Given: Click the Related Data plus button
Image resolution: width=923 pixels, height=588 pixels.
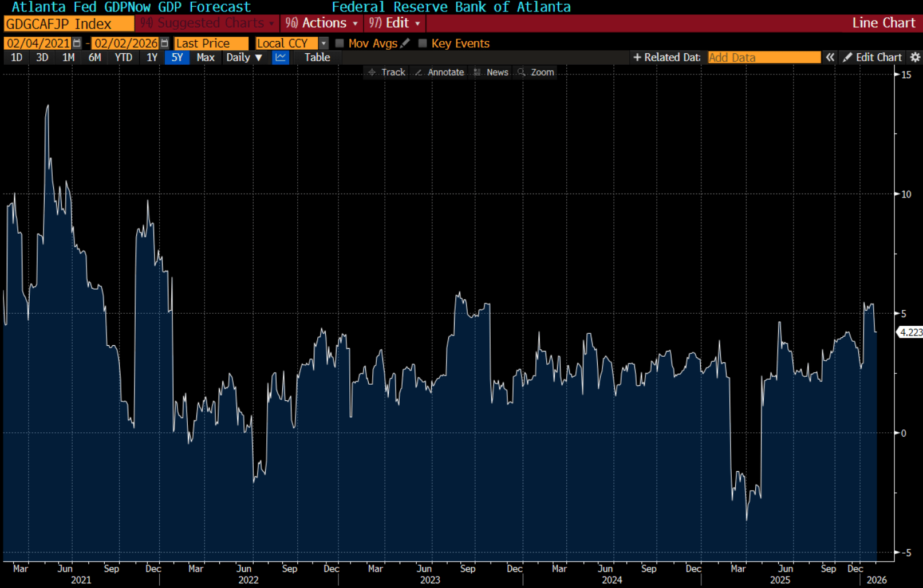Looking at the screenshot, I should click(x=666, y=57).
